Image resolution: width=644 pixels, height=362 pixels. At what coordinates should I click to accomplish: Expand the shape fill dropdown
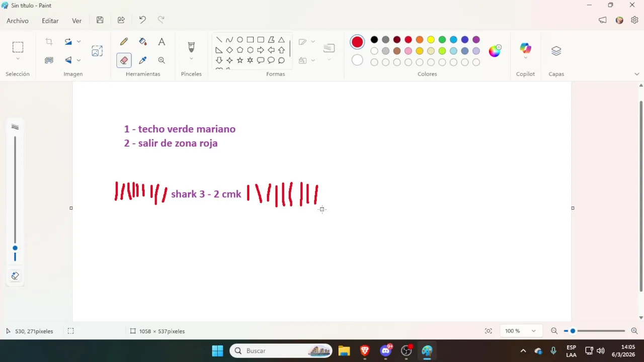tap(313, 60)
